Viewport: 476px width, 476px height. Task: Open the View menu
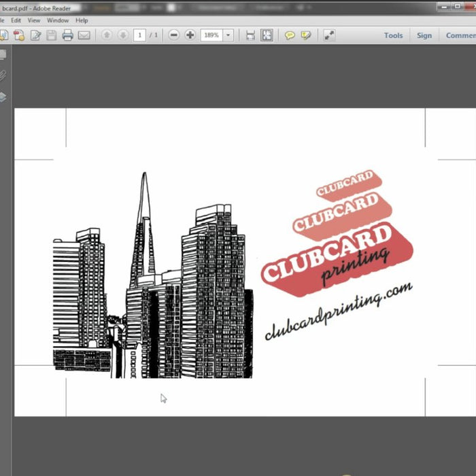[34, 20]
